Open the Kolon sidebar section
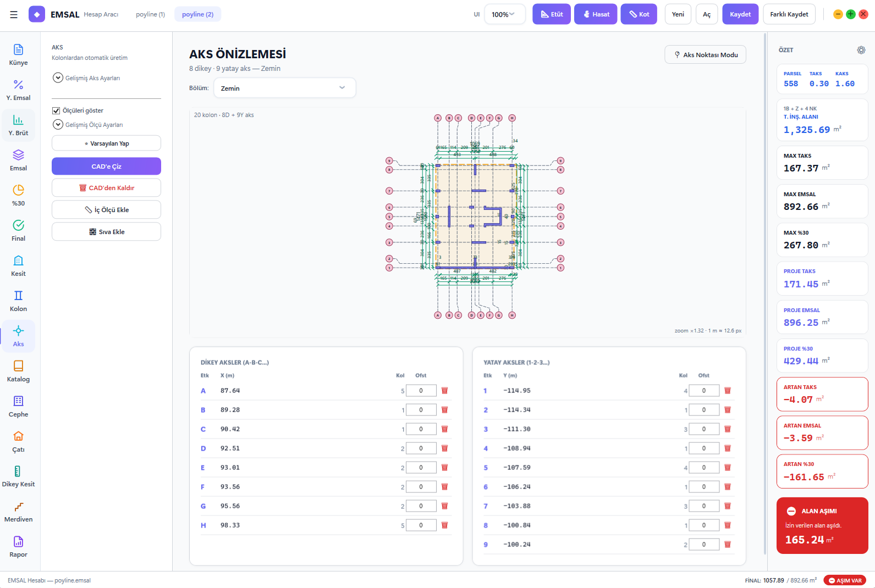The height and width of the screenshot is (588, 875). 18,301
